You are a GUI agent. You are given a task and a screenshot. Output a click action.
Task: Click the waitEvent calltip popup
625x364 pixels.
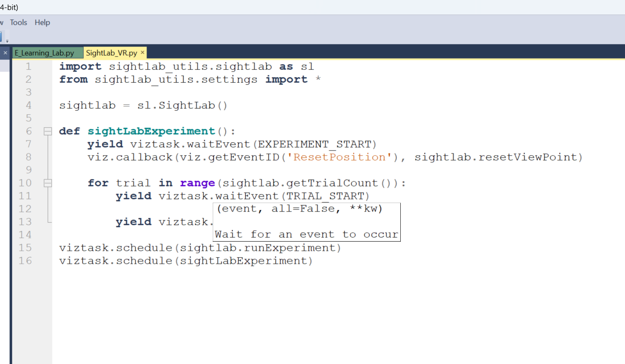[306, 222]
